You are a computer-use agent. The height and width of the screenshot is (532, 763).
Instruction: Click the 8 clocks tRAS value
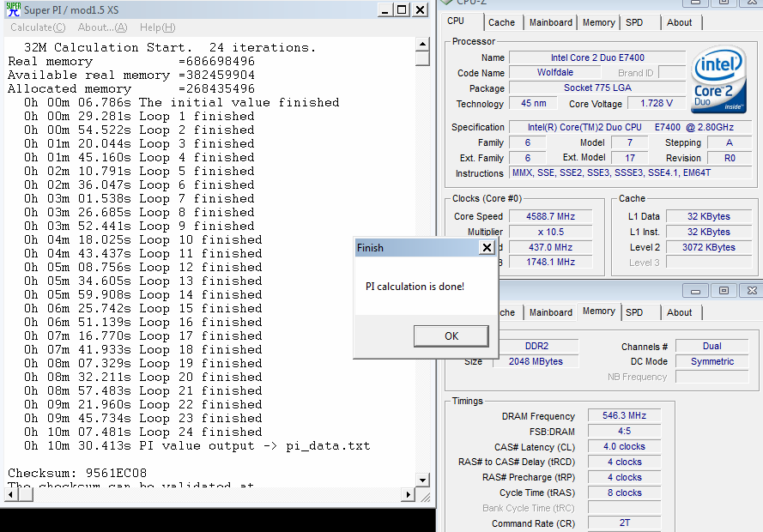624,493
